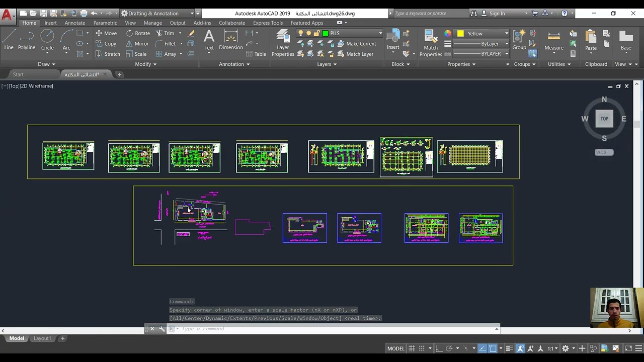Image resolution: width=644 pixels, height=362 pixels.
Task: Click the yellow color swatch
Action: point(460,34)
